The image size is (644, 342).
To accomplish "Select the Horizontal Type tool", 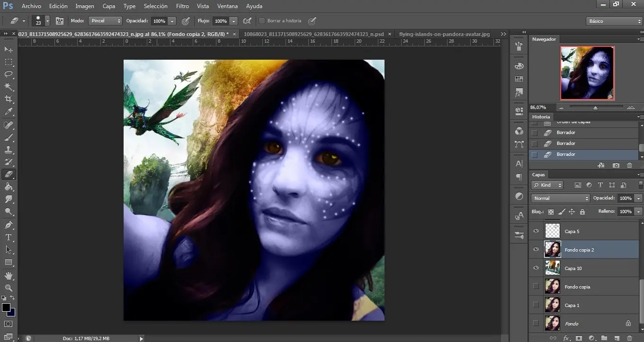I will [x=9, y=237].
